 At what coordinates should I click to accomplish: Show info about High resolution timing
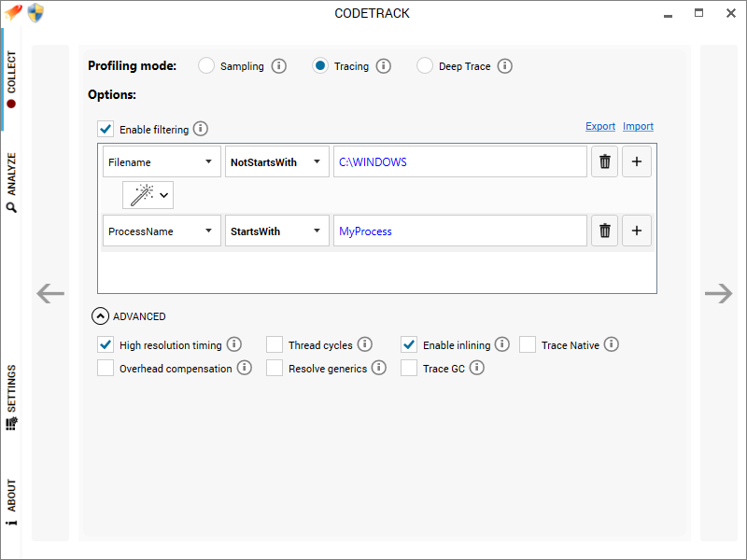tap(234, 344)
